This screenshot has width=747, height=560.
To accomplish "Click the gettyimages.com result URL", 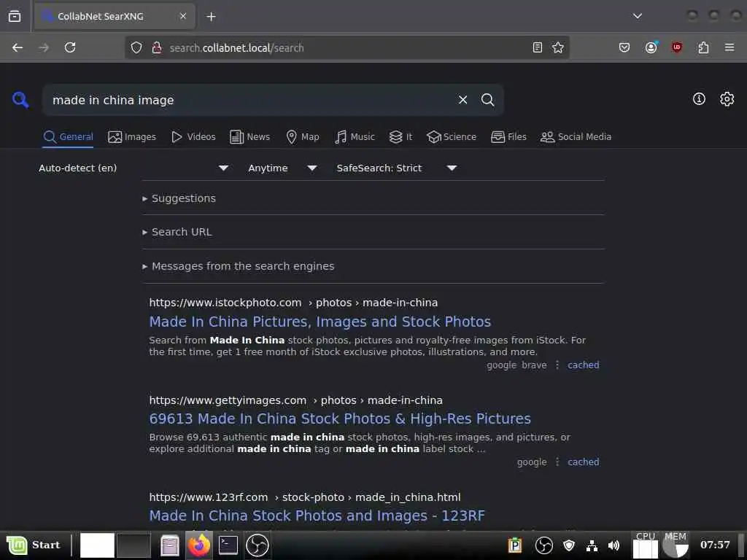I will pos(296,400).
